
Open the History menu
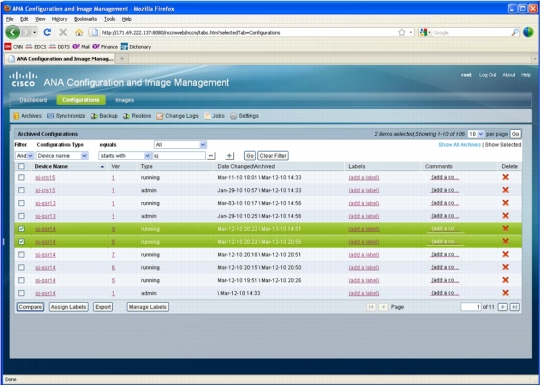tap(59, 19)
